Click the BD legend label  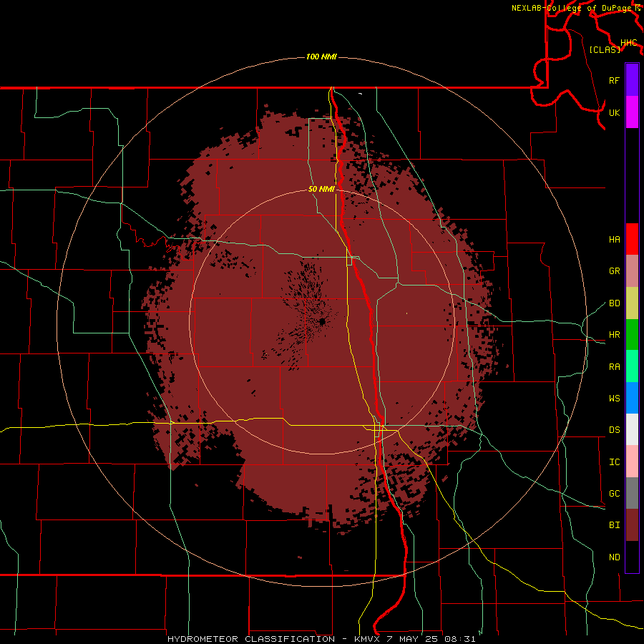tap(614, 303)
